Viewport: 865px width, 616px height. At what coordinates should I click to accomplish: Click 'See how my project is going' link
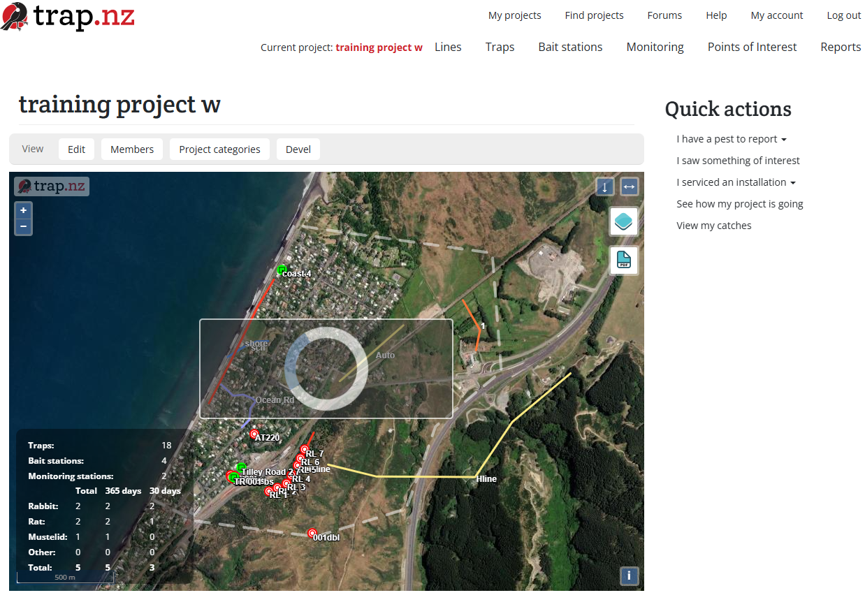[x=739, y=204]
